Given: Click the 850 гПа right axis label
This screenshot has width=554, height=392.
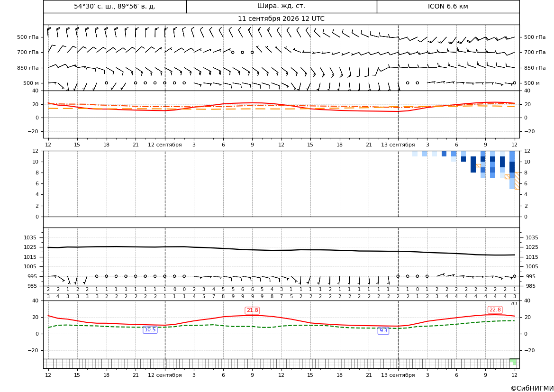Looking at the screenshot, I should (x=535, y=68).
